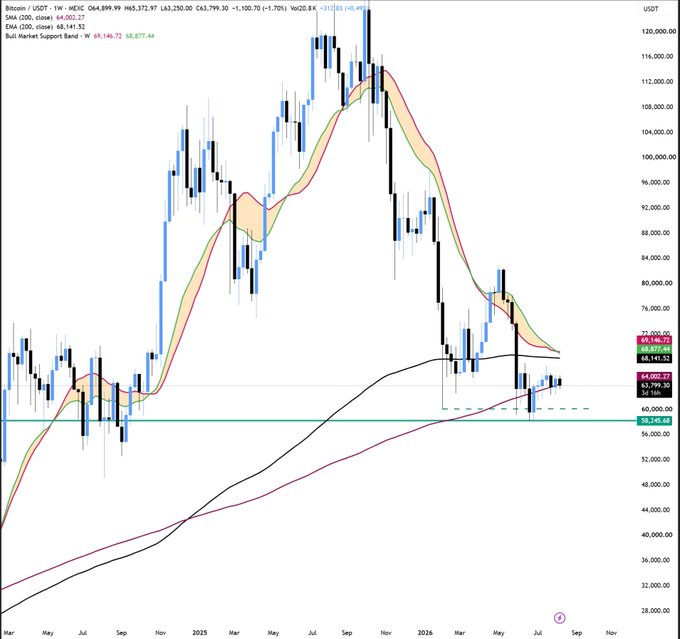
Task: Click the H65,372.97 high value in header
Action: 141,8
